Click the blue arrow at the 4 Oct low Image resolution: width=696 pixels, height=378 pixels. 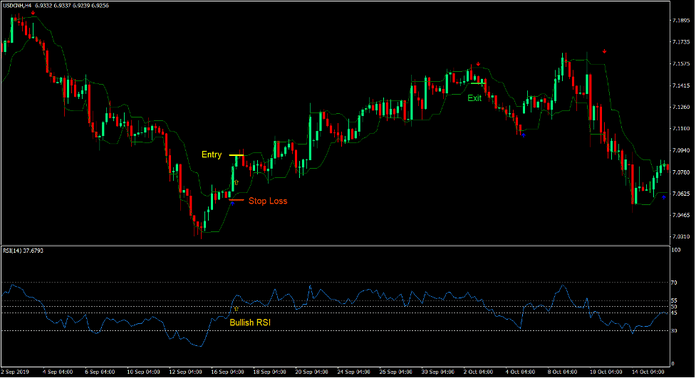pyautogui.click(x=523, y=135)
